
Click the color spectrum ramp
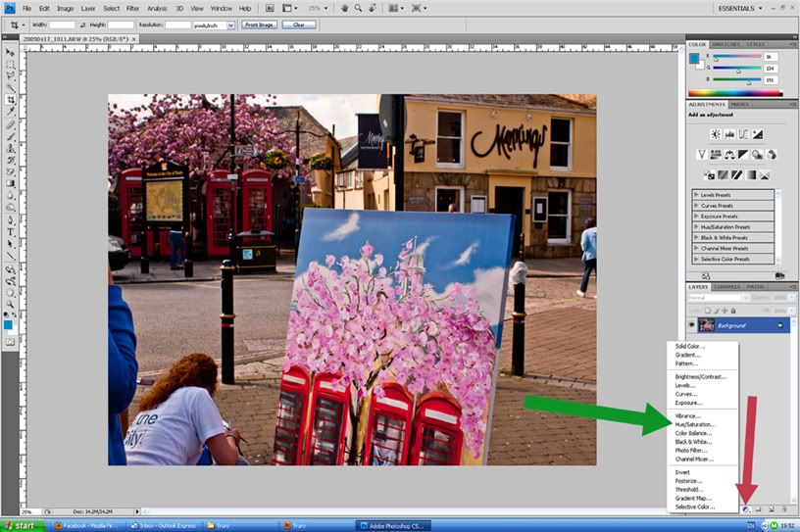[x=735, y=93]
